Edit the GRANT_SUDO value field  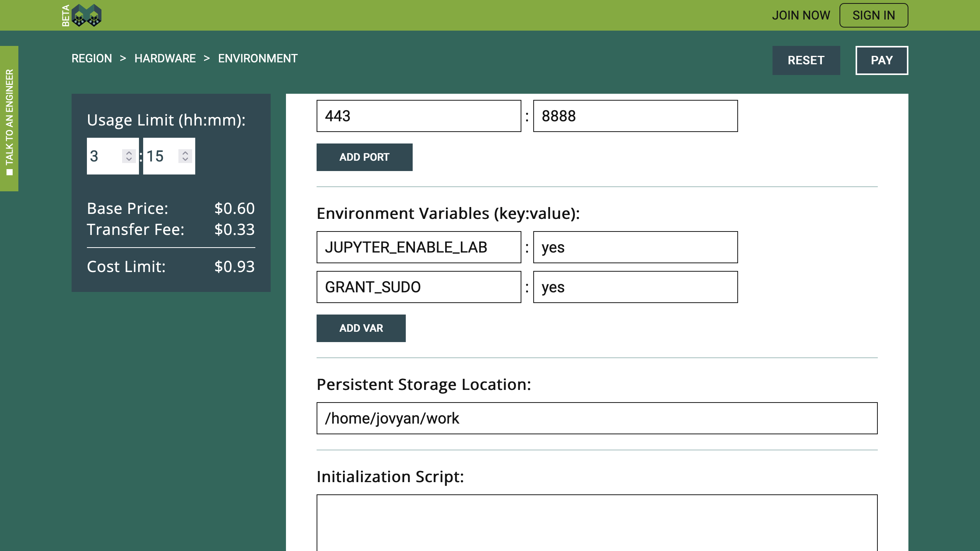[x=635, y=287]
